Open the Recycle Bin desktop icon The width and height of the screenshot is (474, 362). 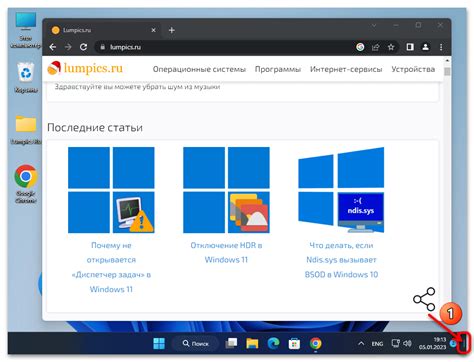[x=26, y=77]
